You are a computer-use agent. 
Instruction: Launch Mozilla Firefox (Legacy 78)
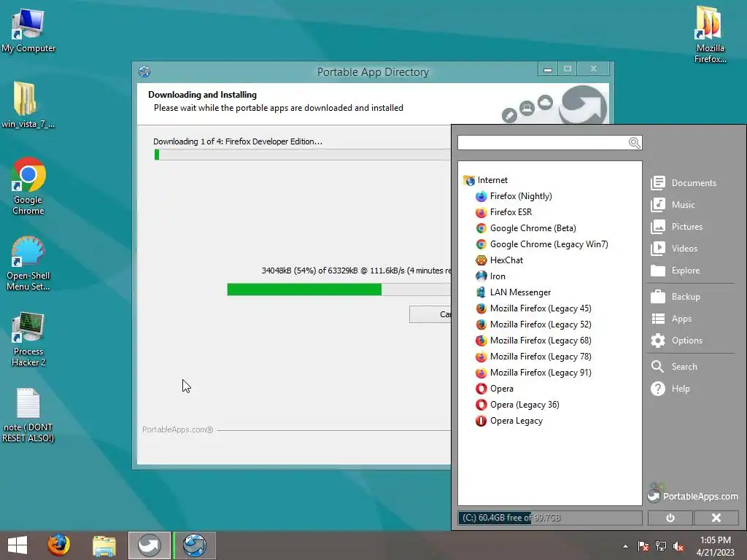[x=541, y=356]
